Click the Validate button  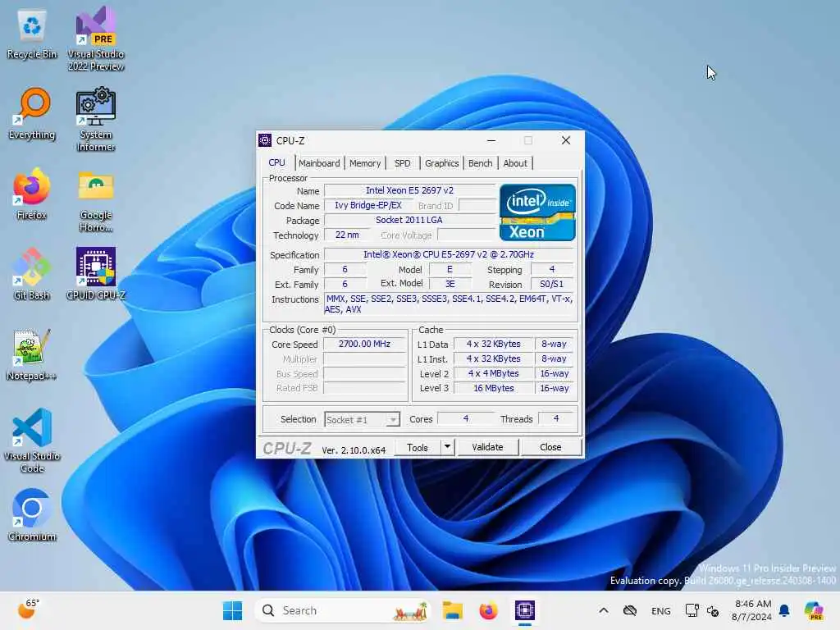point(487,447)
